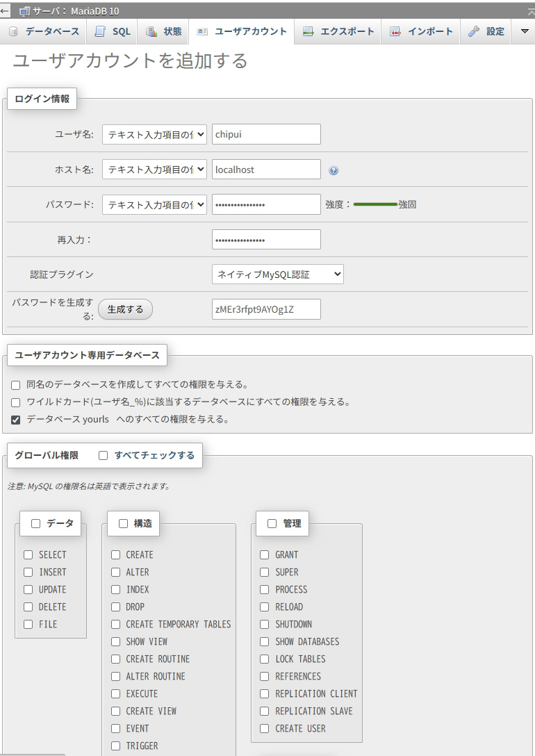Open the 認証プラグイン dropdown
Image resolution: width=535 pixels, height=756 pixels.
277,274
